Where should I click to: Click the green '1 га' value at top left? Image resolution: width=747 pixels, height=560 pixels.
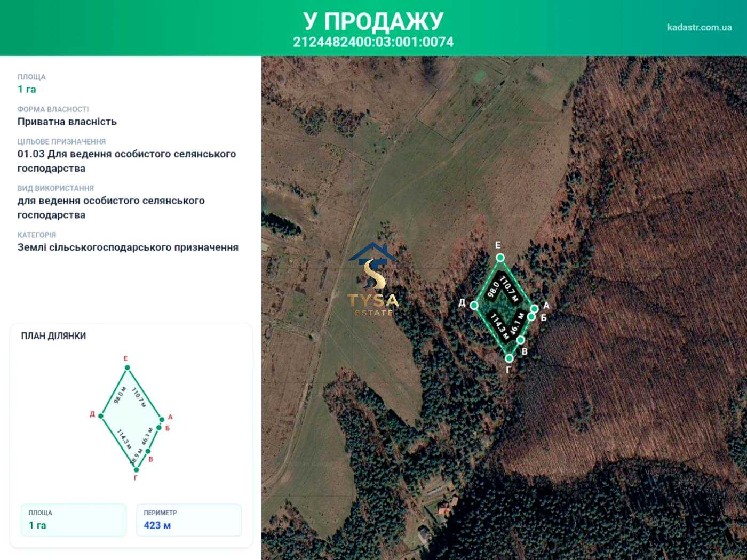tap(27, 89)
